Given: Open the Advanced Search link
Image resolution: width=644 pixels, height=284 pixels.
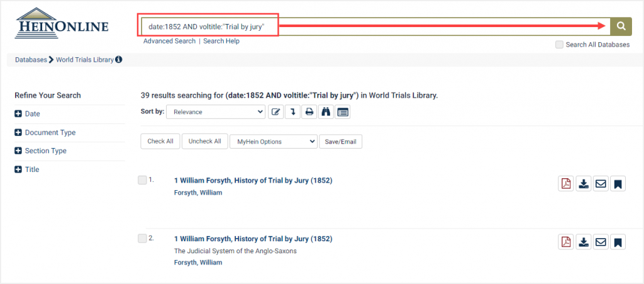Looking at the screenshot, I should pos(169,41).
